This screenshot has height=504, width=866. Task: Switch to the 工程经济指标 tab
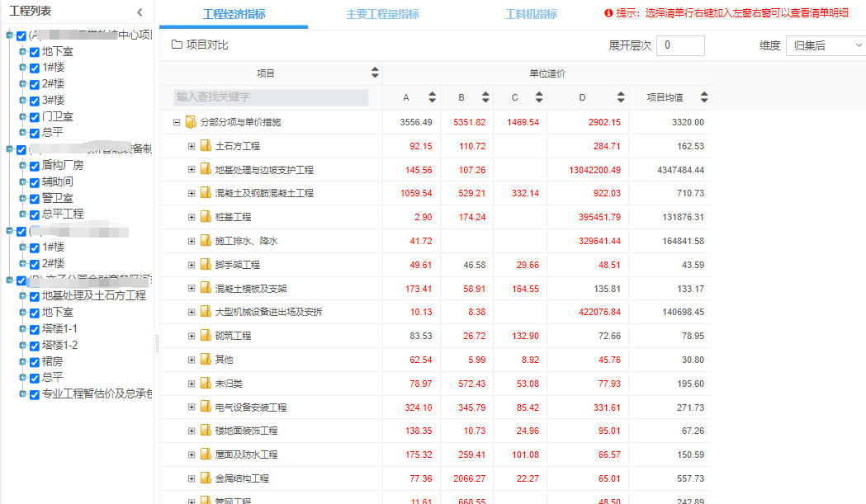pos(234,14)
